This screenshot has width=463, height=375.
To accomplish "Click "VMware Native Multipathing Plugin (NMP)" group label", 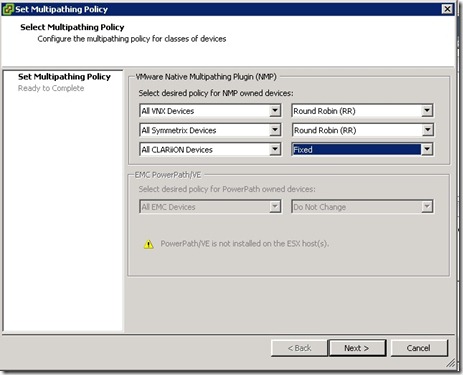I will 206,77.
